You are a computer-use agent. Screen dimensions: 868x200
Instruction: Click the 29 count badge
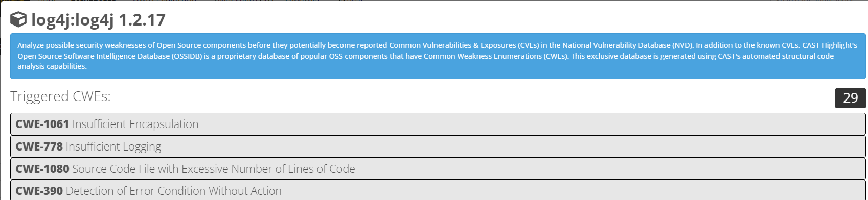[x=850, y=98]
